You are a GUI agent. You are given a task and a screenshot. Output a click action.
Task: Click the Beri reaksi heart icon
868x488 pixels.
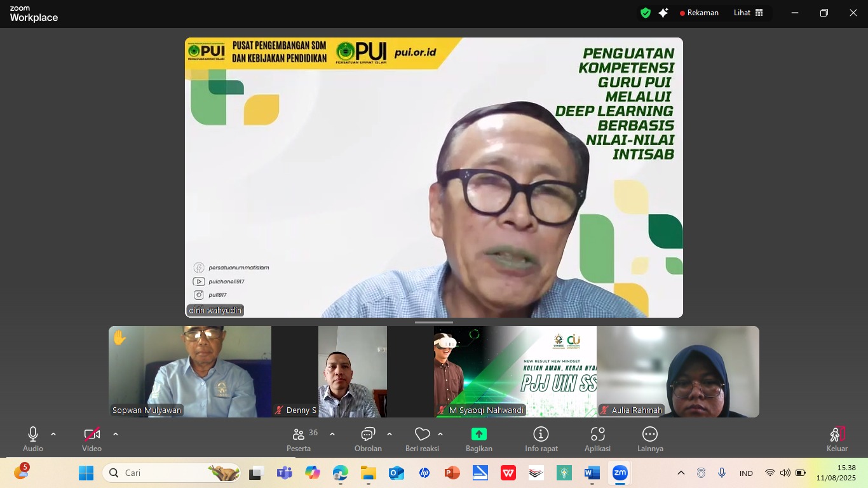422,435
